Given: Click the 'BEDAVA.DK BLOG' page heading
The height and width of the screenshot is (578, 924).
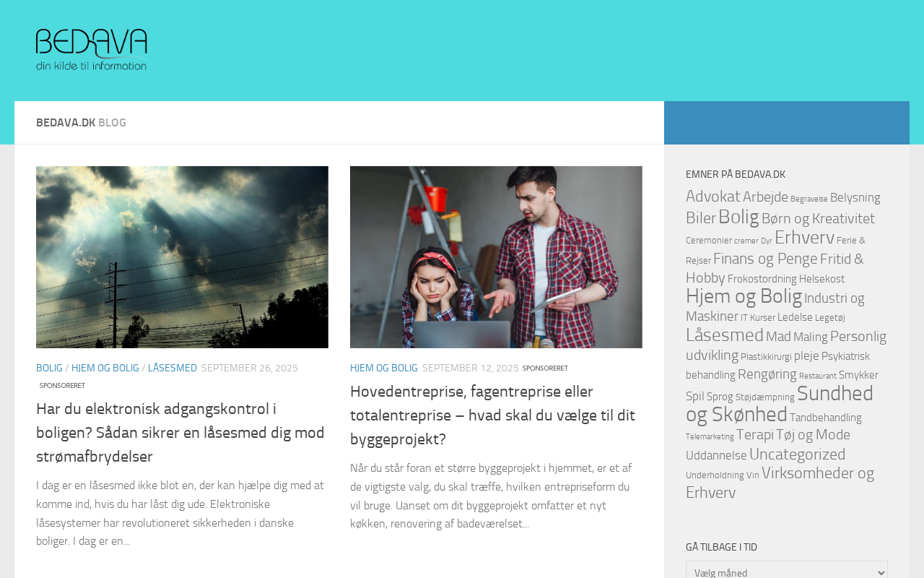Looking at the screenshot, I should click(81, 123).
